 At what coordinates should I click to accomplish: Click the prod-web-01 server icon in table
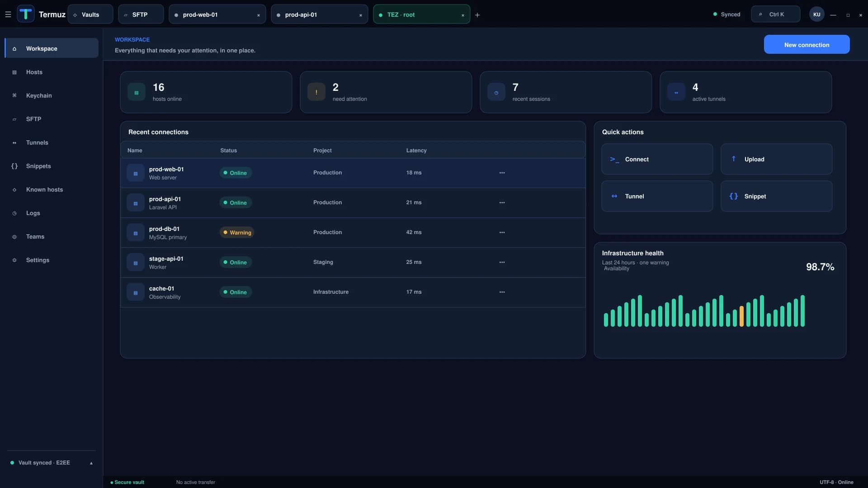coord(136,173)
